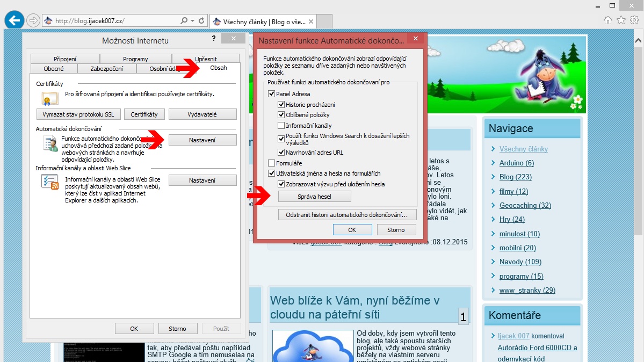Click Odstranit historii automatického dokončování button
This screenshot has width=644, height=362.
pos(347,214)
